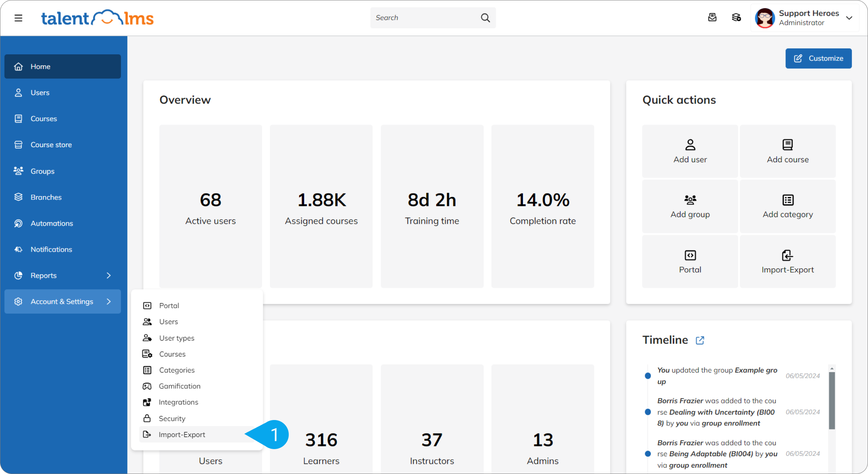Click the Timeline scrollbar thumb

832,400
